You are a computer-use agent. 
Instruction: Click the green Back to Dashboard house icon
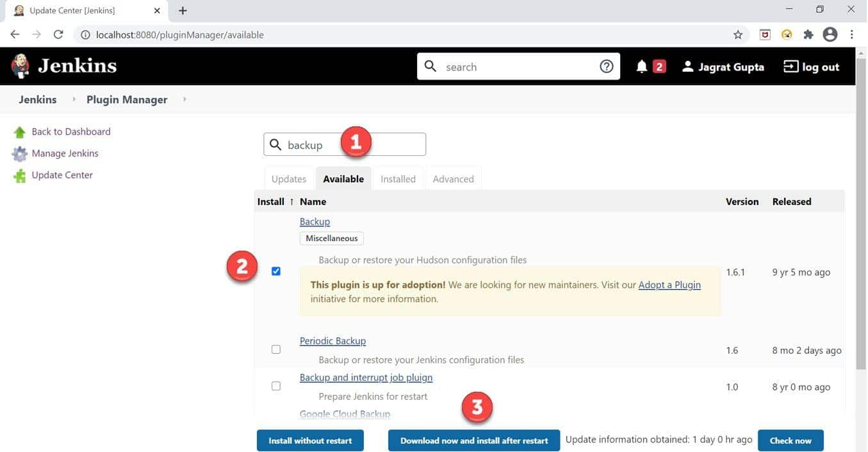click(x=19, y=131)
